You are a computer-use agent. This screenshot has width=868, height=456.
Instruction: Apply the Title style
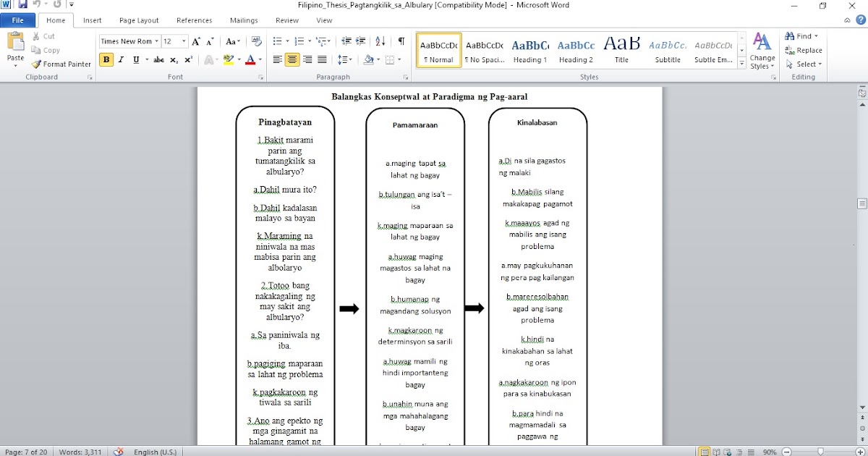(622, 51)
